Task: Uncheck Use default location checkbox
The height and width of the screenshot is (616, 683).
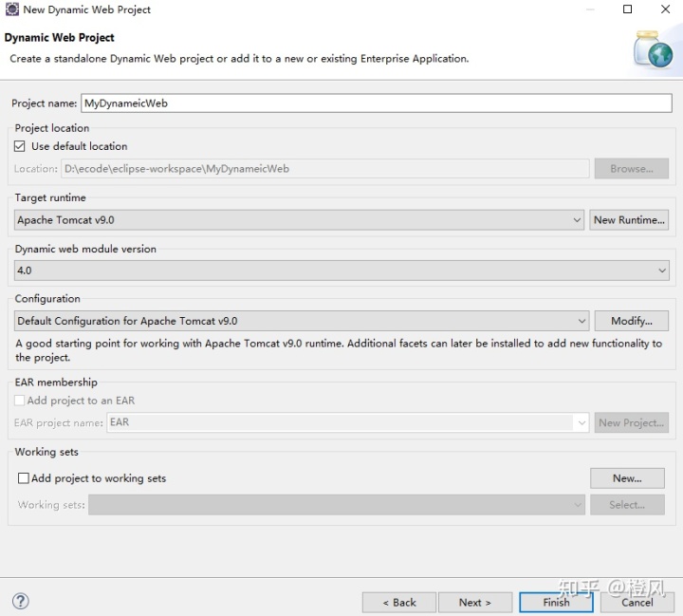Action: (x=20, y=146)
